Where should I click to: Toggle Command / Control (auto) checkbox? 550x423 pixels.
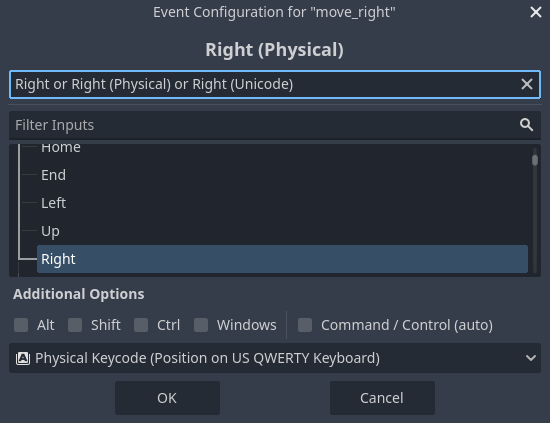coord(305,325)
